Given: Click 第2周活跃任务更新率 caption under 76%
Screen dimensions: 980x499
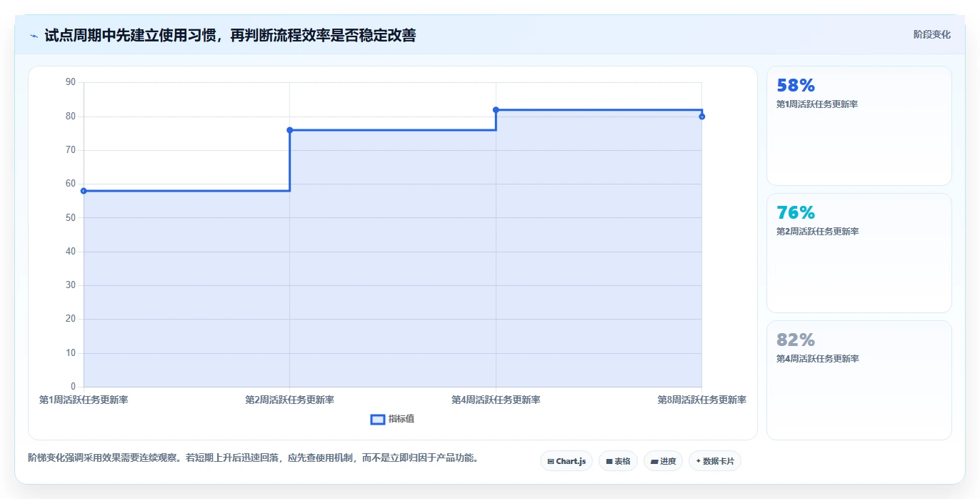Looking at the screenshot, I should (x=817, y=232).
